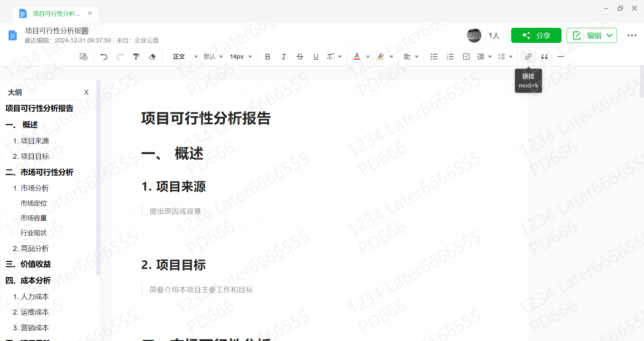644x341 pixels.
Task: Jump to outline item 一、概述
Action: pos(21,125)
